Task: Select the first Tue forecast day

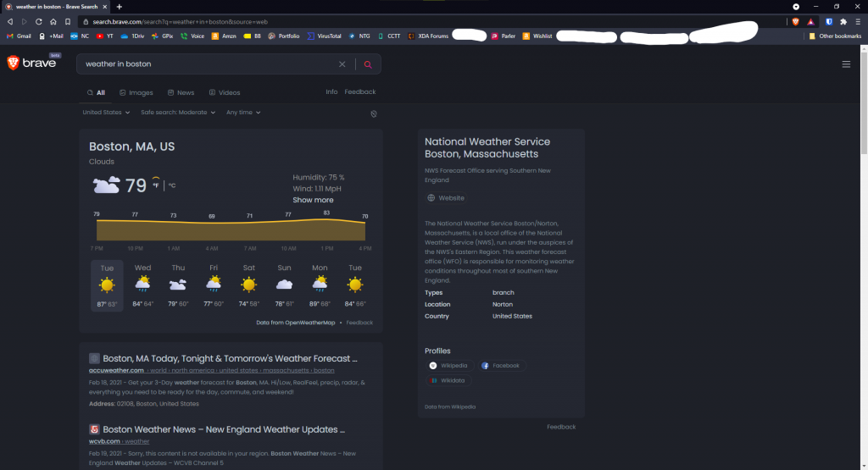Action: coord(107,286)
